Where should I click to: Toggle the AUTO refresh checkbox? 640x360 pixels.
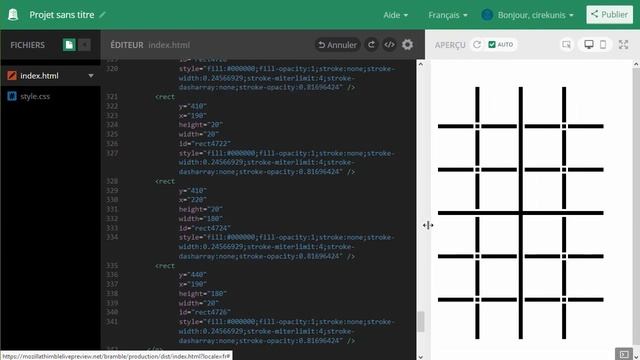(x=492, y=44)
